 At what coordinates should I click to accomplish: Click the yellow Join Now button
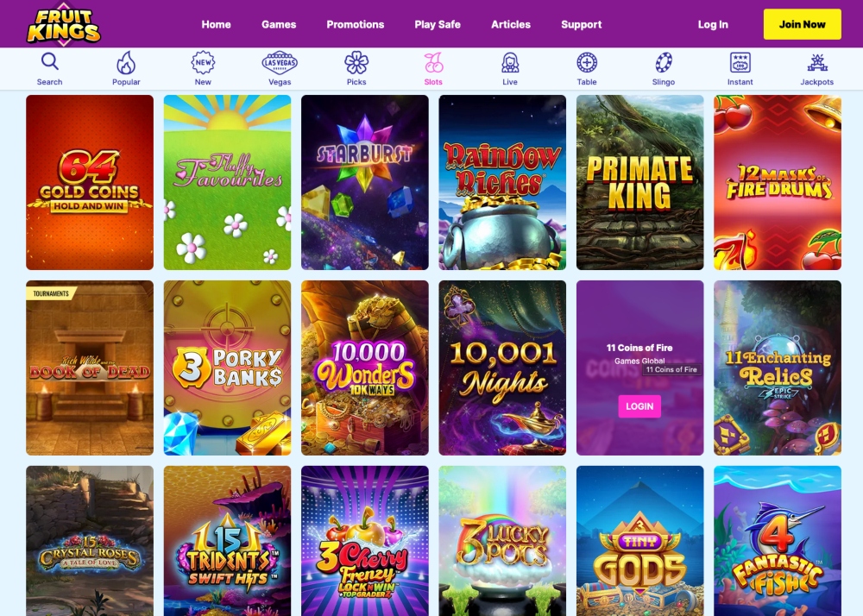tap(802, 24)
